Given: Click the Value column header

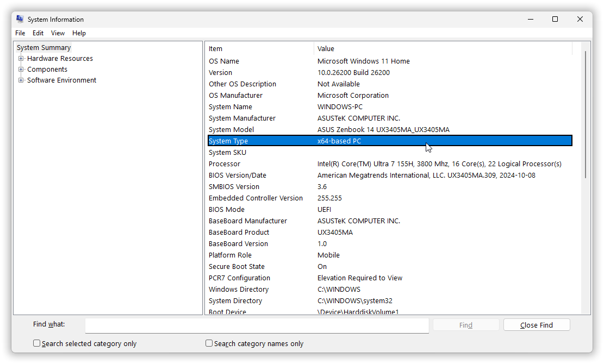Looking at the screenshot, I should tap(443, 49).
